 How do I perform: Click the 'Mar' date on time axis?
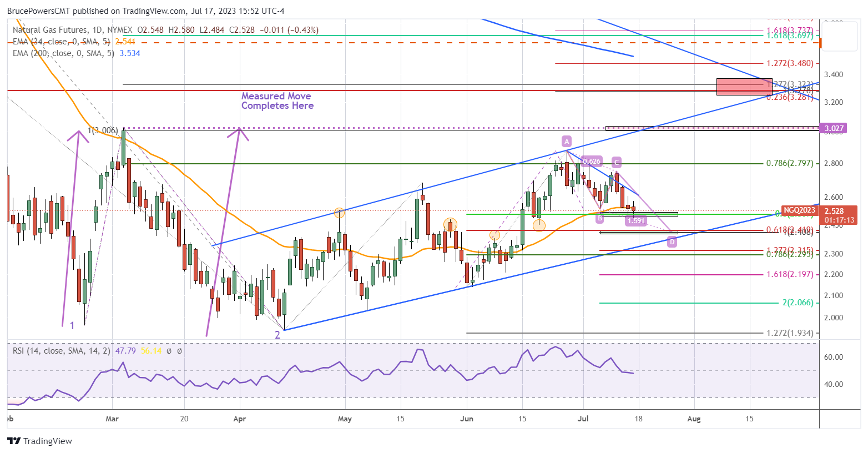point(112,419)
